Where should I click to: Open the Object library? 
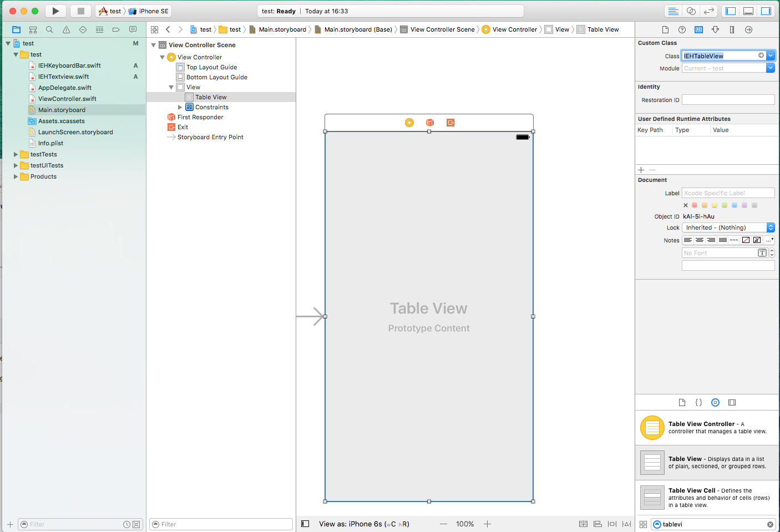(x=715, y=402)
